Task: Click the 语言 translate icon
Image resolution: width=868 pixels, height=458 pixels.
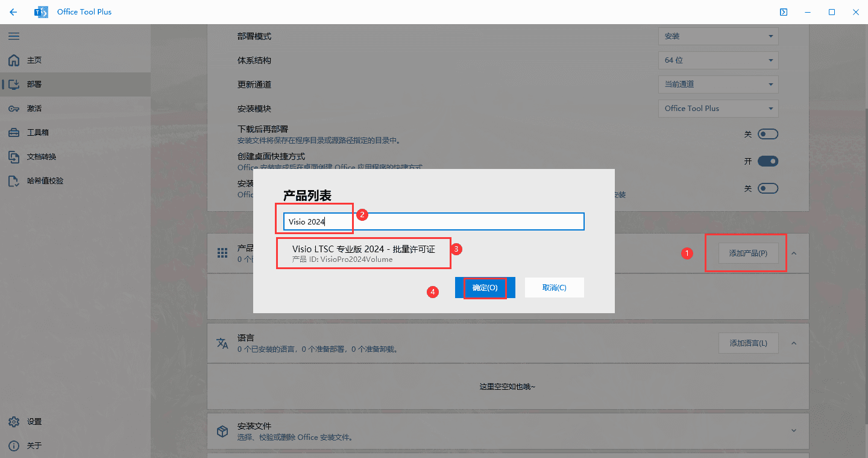Action: click(x=222, y=343)
